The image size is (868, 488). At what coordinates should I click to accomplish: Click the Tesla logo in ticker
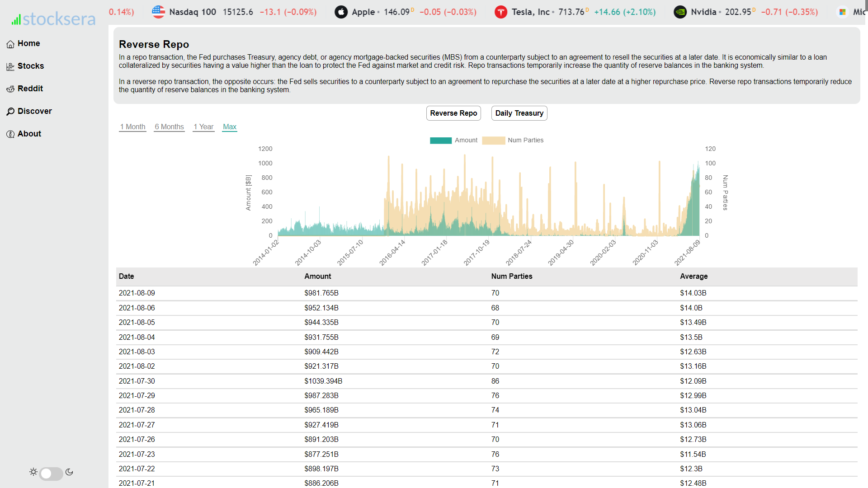pyautogui.click(x=500, y=12)
